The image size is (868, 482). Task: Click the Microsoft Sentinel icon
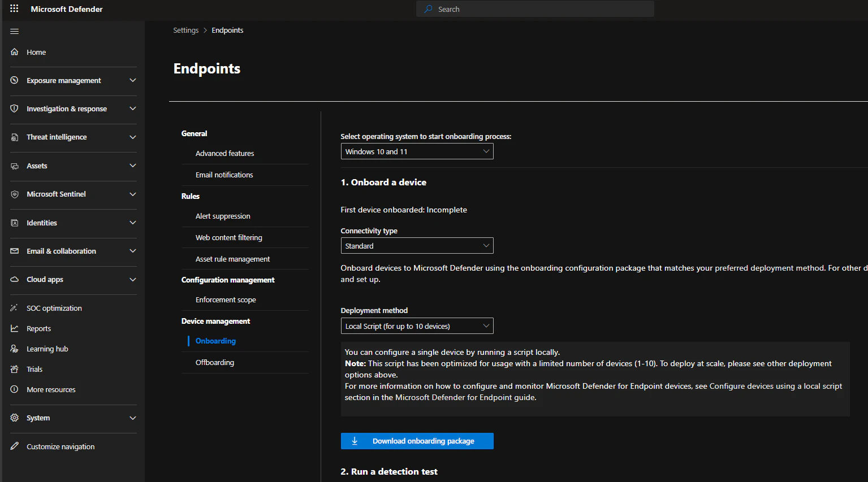[15, 194]
